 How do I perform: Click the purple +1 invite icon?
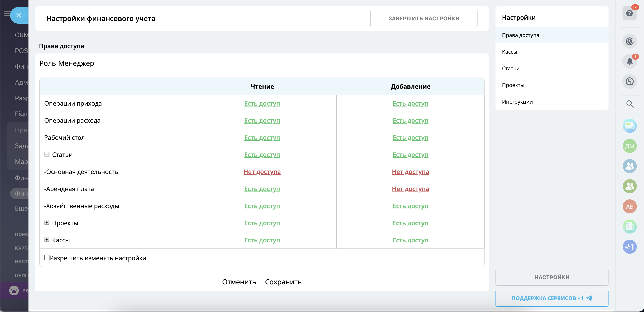(629, 247)
